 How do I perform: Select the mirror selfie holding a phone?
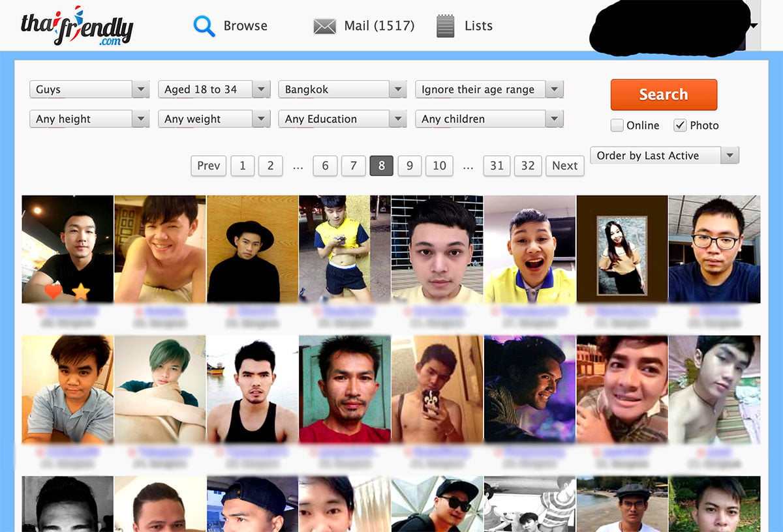point(437,389)
